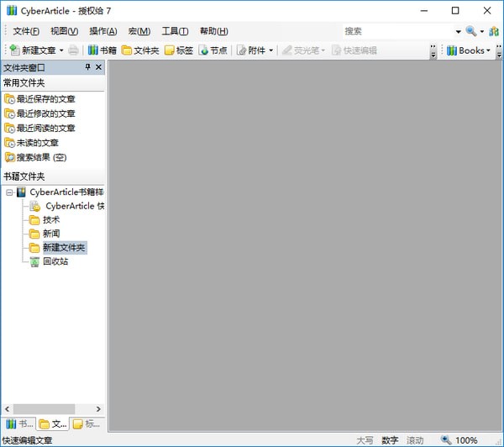The height and width of the screenshot is (447, 504).
Task: Open the 工具(T) menu
Action: [175, 31]
